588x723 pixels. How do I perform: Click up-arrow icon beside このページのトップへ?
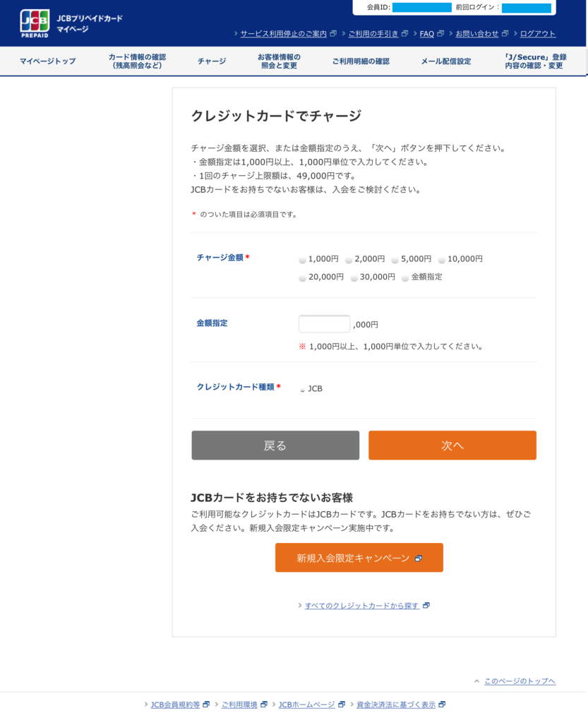[477, 681]
